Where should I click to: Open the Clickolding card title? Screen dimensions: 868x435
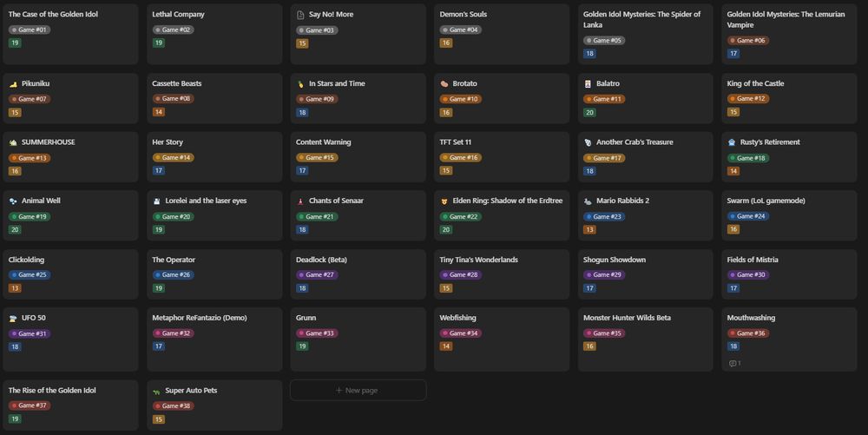tap(27, 260)
